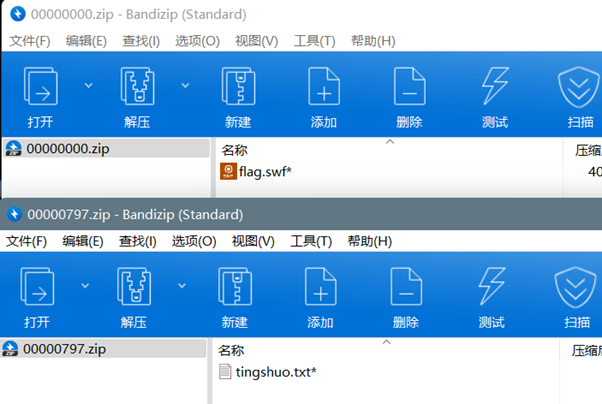Sort by 名称 column header in top window
602x404 pixels.
coord(234,150)
